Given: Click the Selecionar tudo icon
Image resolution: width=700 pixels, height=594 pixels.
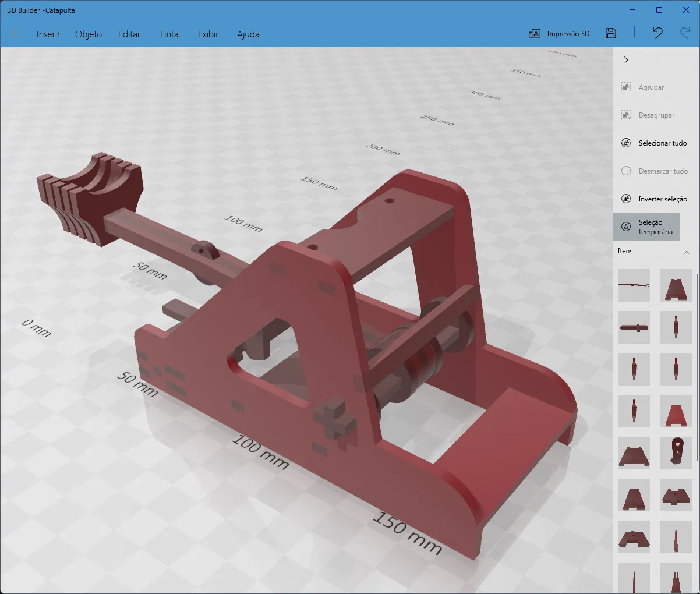Looking at the screenshot, I should [x=626, y=143].
